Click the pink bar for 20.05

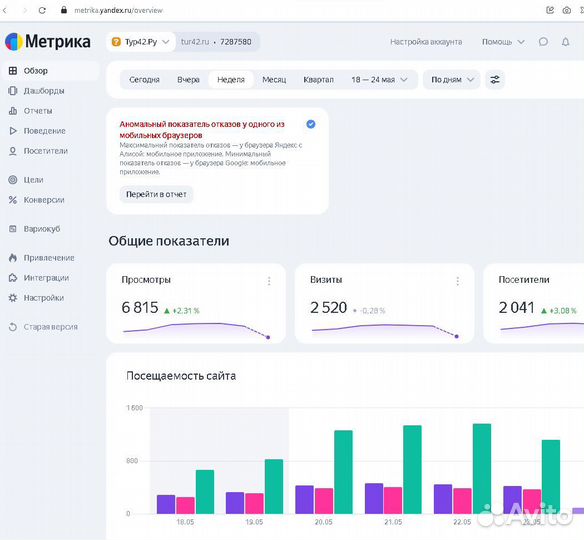click(324, 501)
